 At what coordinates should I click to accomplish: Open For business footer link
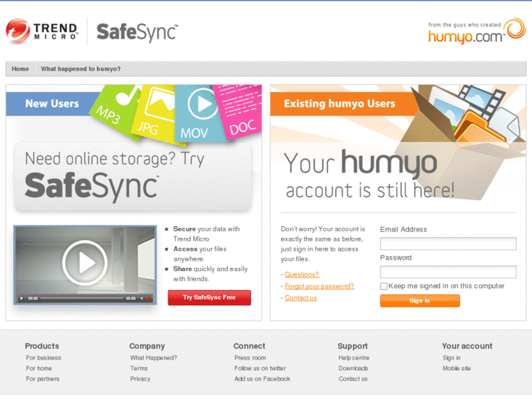43,358
